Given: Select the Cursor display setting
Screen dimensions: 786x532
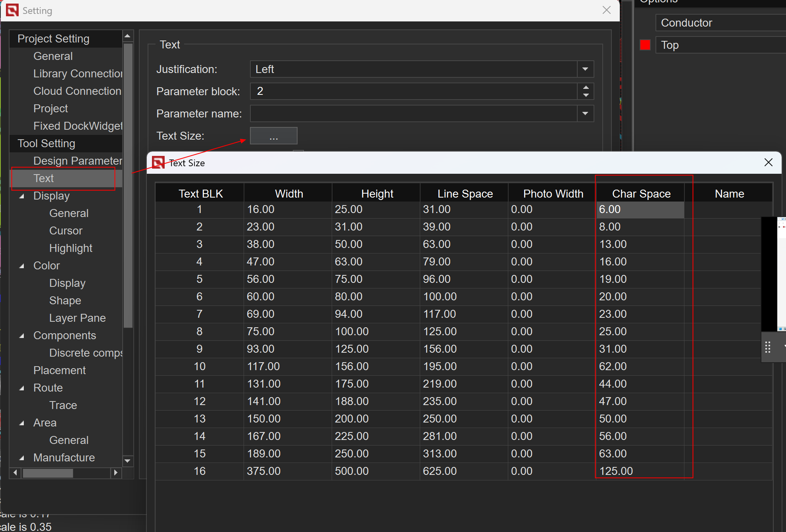Looking at the screenshot, I should pyautogui.click(x=65, y=231).
